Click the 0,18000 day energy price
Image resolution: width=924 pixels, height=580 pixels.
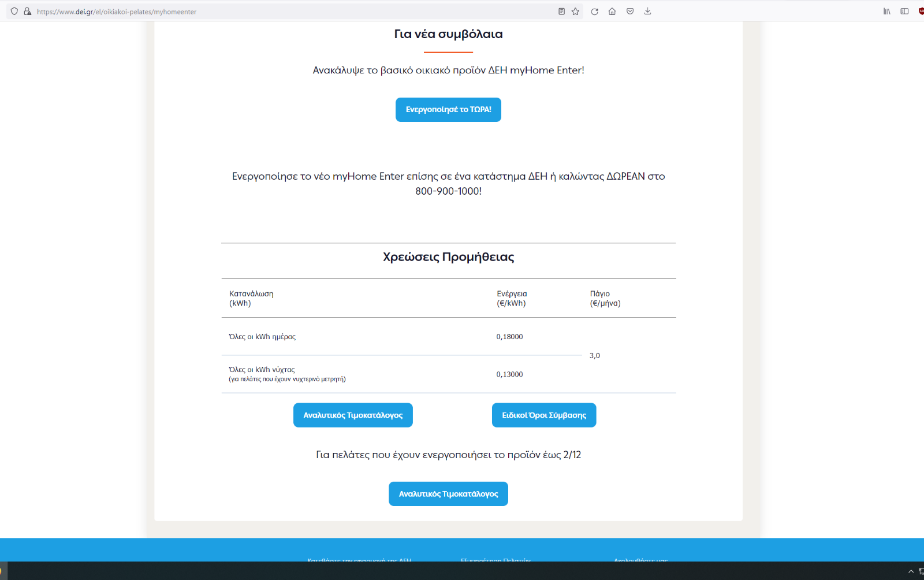(x=509, y=337)
